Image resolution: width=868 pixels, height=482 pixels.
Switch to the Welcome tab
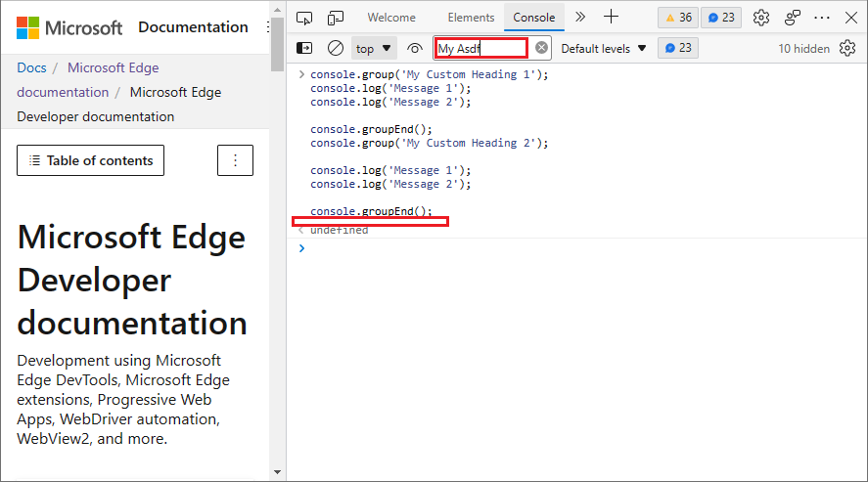pos(391,18)
